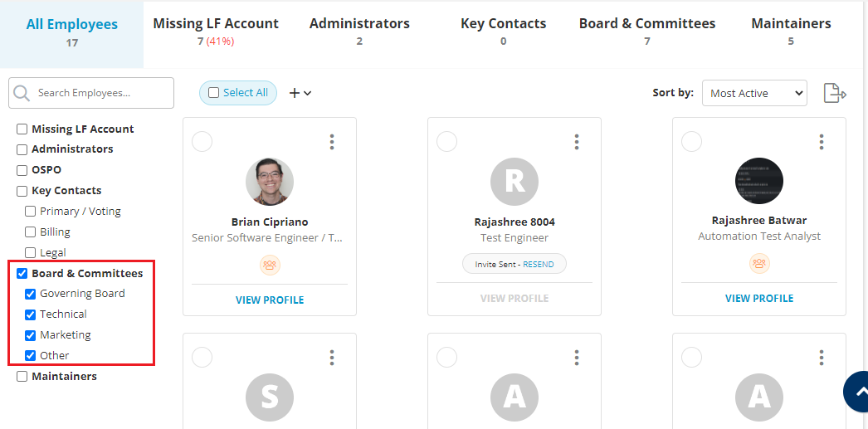Click committee badge icon on Brian Cipriano's card
This screenshot has height=429, width=868.
click(270, 265)
